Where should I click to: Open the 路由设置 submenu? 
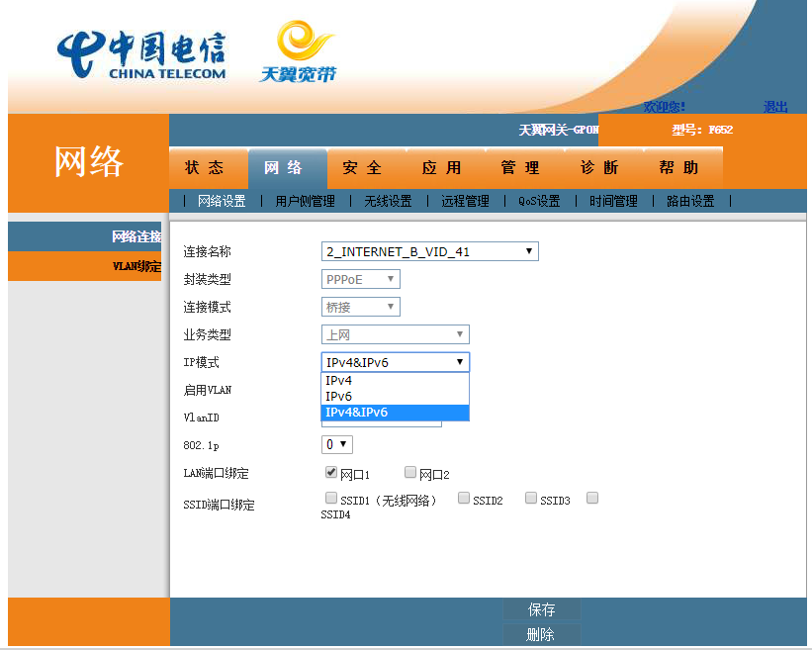point(690,201)
